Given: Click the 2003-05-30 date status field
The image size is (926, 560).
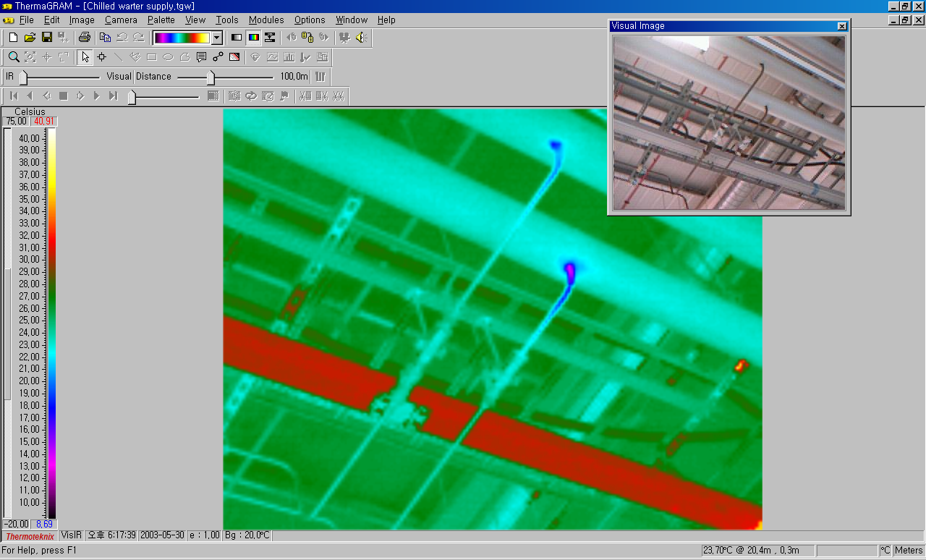Looking at the screenshot, I should [161, 535].
